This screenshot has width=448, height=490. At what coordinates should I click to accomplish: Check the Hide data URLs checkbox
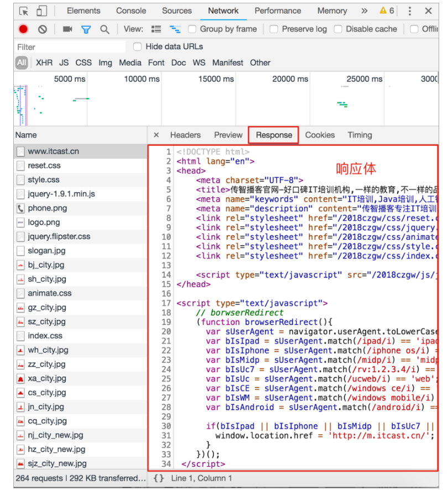coord(137,47)
